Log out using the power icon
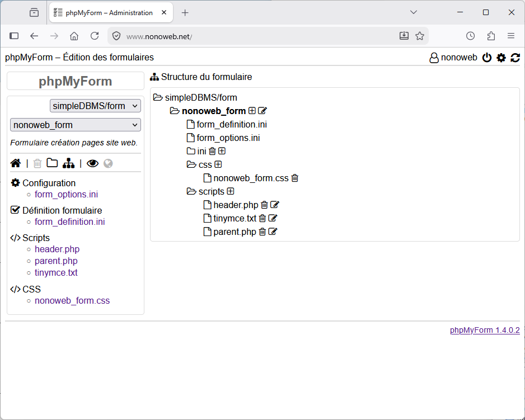The width and height of the screenshot is (525, 420). click(487, 58)
